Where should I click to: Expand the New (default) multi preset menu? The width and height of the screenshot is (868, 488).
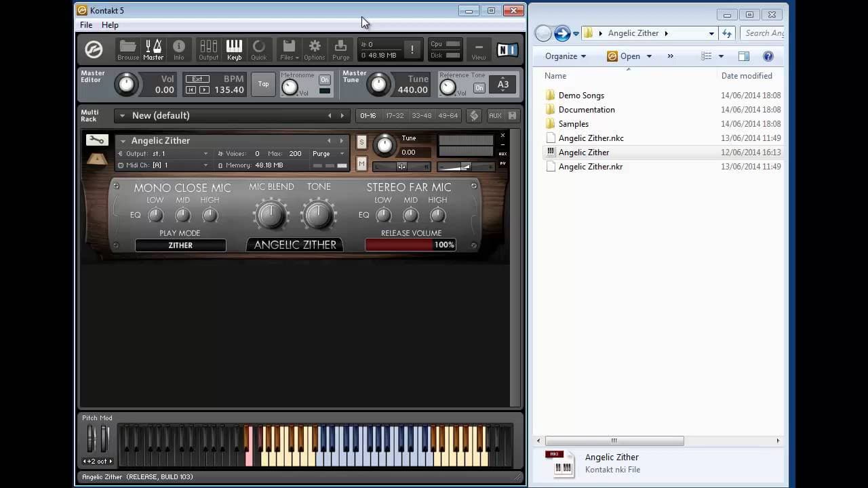(x=122, y=116)
